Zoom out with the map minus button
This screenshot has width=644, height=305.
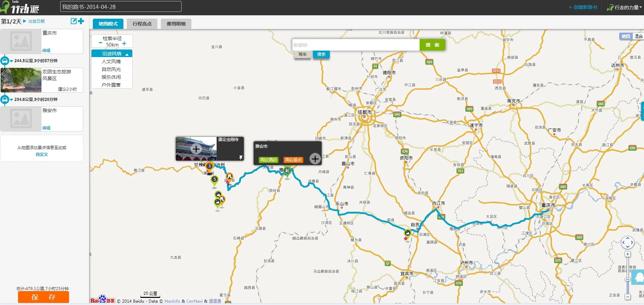(628, 297)
